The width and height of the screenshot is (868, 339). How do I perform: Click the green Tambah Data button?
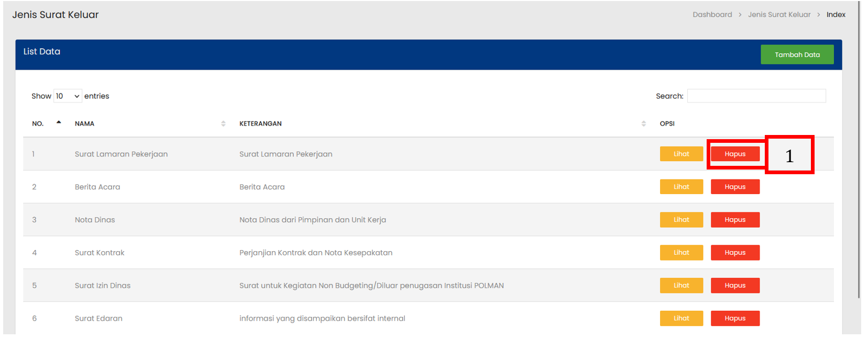point(796,54)
